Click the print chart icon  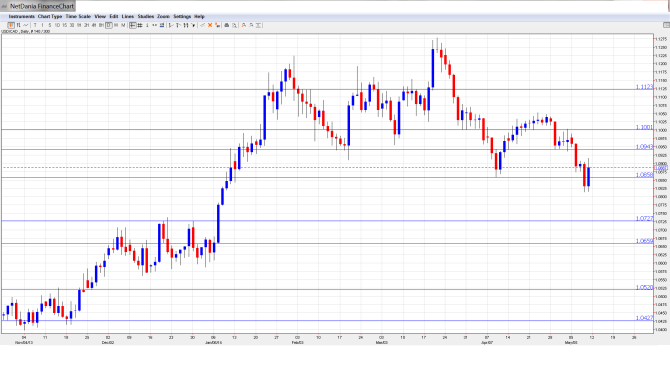227,25
